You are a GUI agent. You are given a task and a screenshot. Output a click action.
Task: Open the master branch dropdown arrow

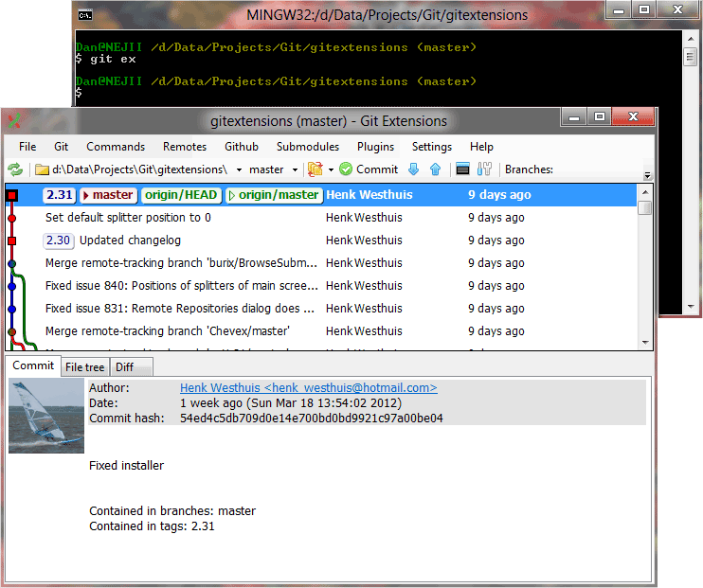(295, 169)
